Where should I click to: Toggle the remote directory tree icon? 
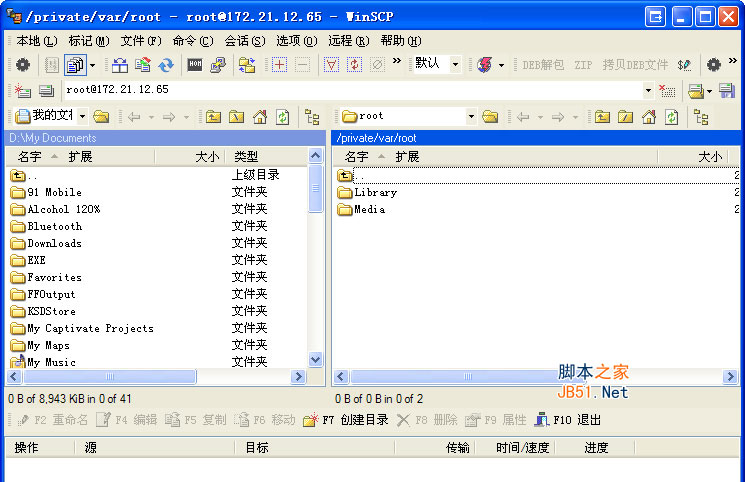701,116
